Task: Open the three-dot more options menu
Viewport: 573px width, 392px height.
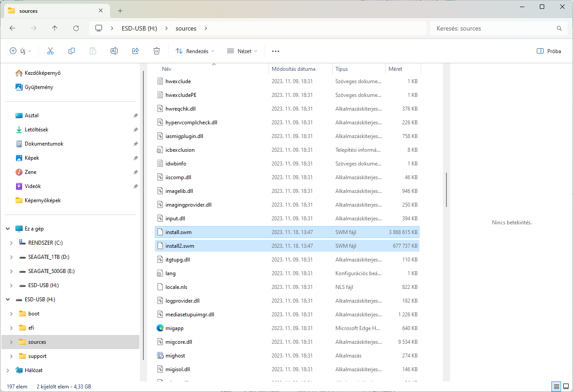Action: [x=276, y=51]
